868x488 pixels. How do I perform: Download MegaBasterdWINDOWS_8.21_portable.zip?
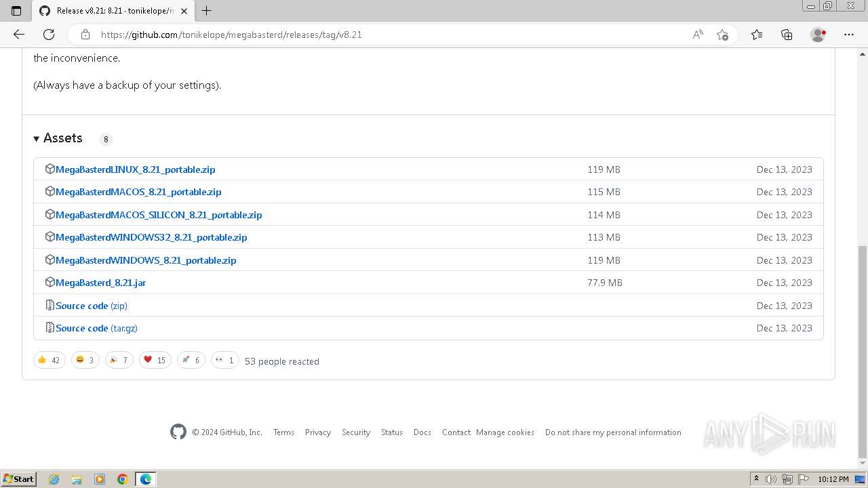(146, 260)
